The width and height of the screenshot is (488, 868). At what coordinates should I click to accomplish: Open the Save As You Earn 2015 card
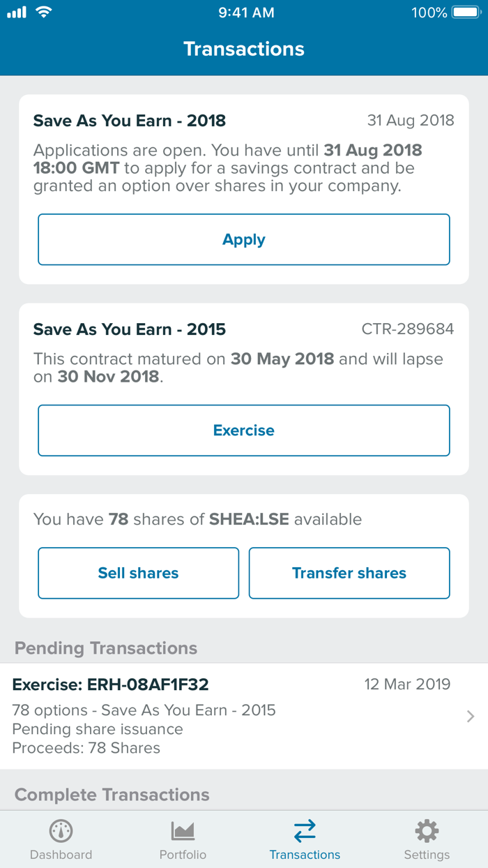tap(243, 387)
